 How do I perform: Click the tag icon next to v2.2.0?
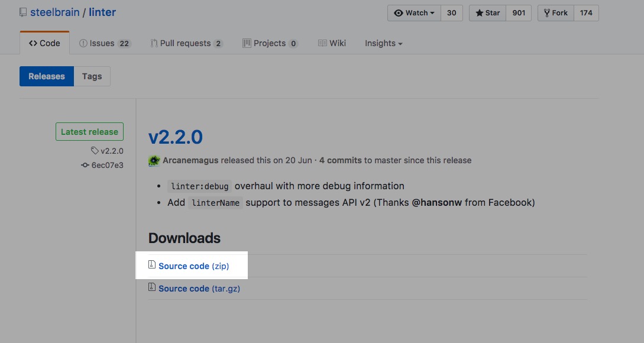pyautogui.click(x=95, y=151)
